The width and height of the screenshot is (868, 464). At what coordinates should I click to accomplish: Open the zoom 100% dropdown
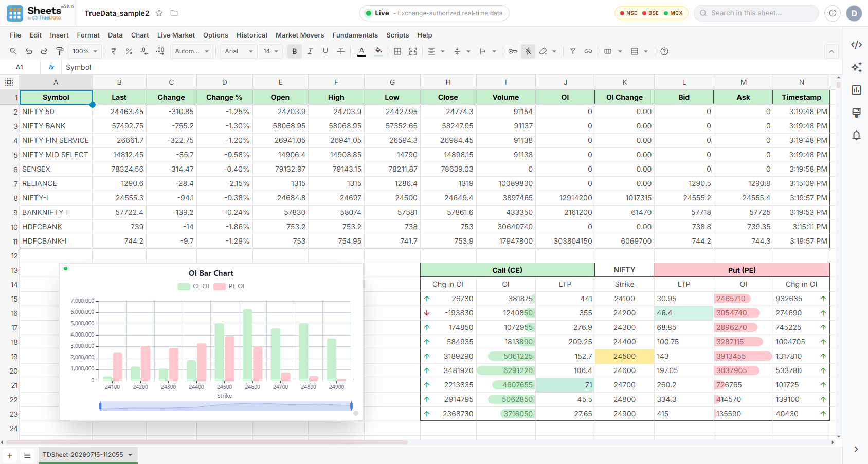point(85,51)
